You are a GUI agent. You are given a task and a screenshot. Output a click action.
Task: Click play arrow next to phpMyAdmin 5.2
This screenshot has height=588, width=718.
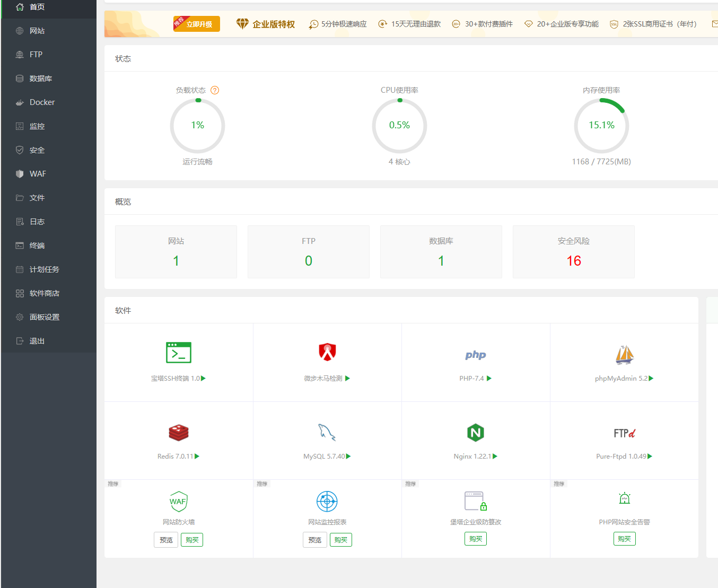pyautogui.click(x=651, y=378)
